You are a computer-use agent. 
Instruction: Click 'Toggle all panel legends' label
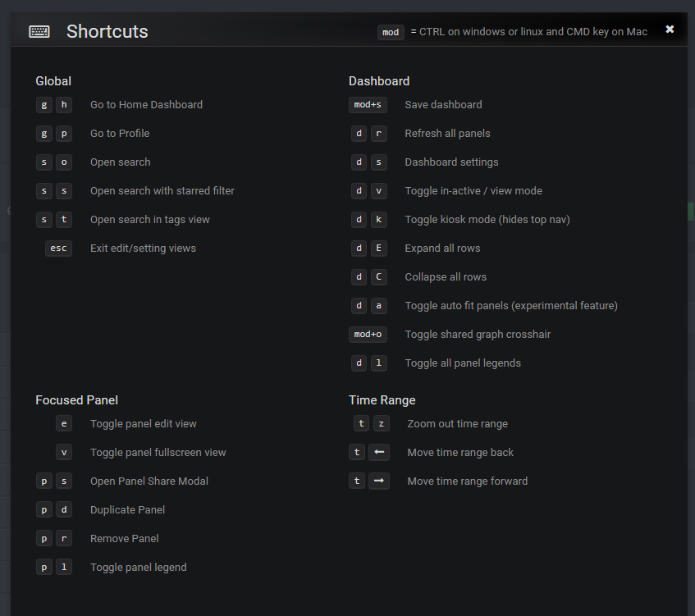[x=463, y=363]
